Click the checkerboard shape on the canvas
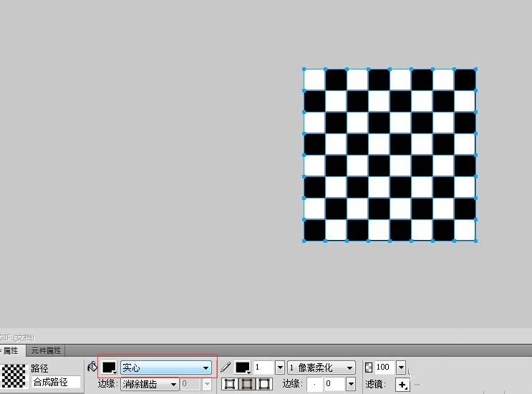This screenshot has height=394, width=532. coord(390,155)
